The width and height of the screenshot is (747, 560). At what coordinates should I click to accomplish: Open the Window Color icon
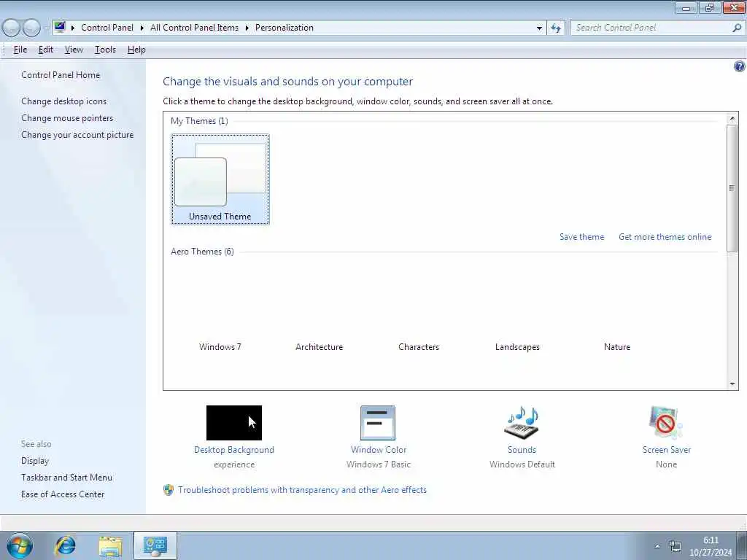click(x=378, y=423)
